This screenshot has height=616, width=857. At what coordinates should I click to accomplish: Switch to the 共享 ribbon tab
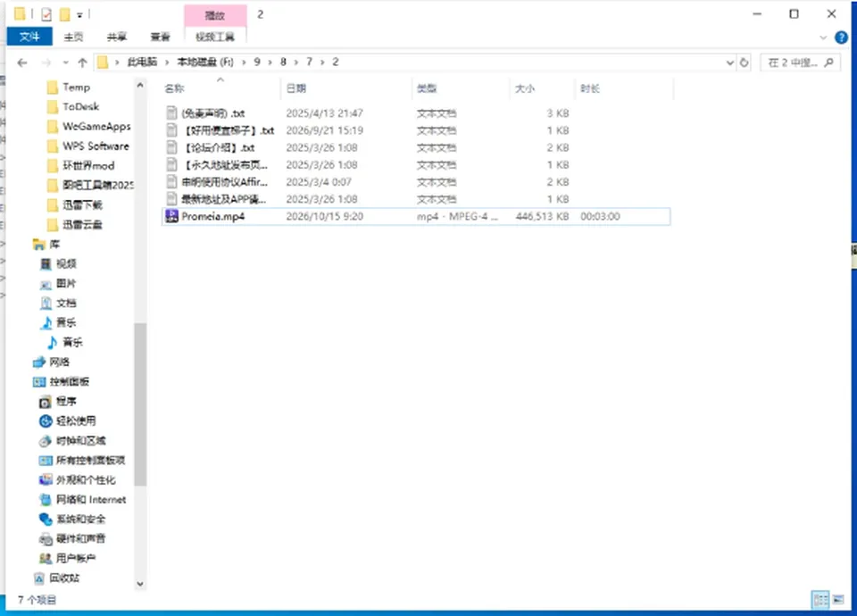coord(116,37)
